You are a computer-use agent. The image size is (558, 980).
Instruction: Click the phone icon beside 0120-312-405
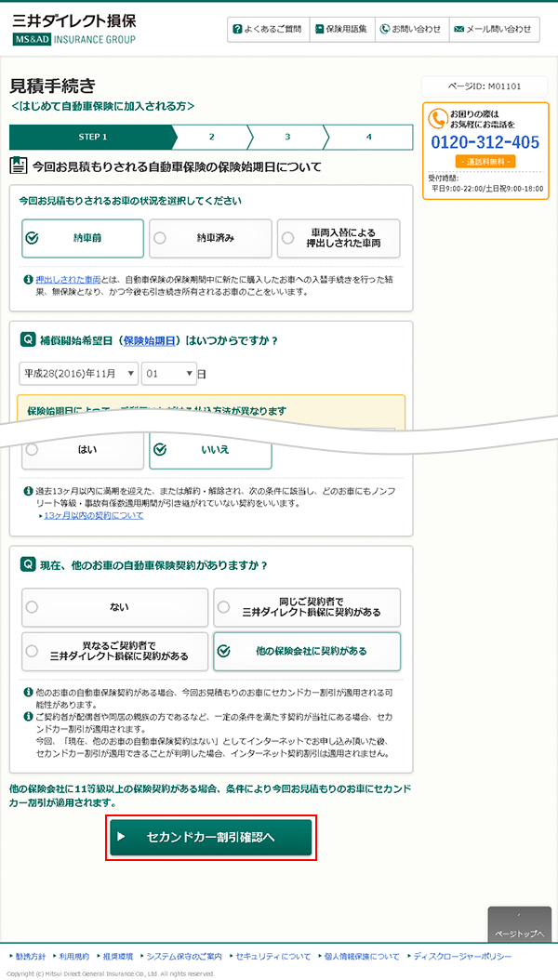[x=438, y=119]
